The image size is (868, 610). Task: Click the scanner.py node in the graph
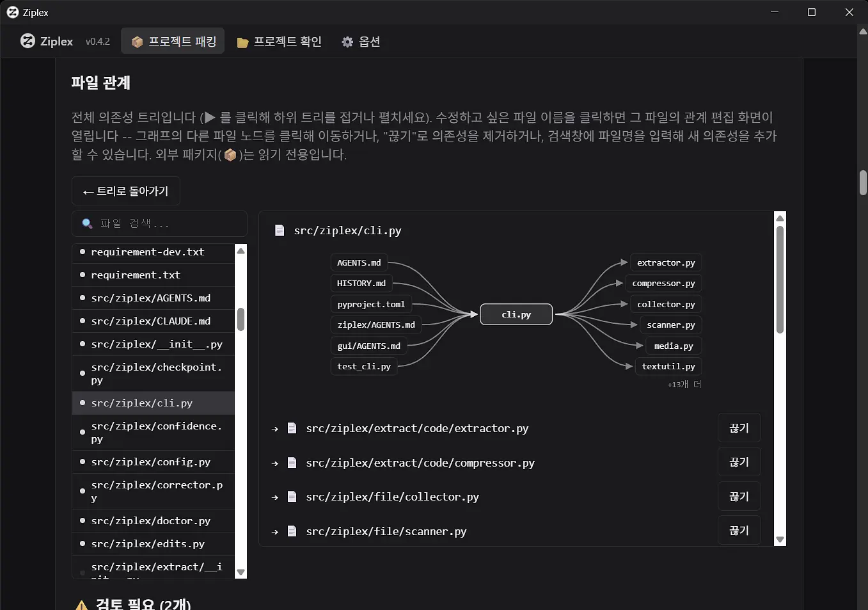[670, 325]
